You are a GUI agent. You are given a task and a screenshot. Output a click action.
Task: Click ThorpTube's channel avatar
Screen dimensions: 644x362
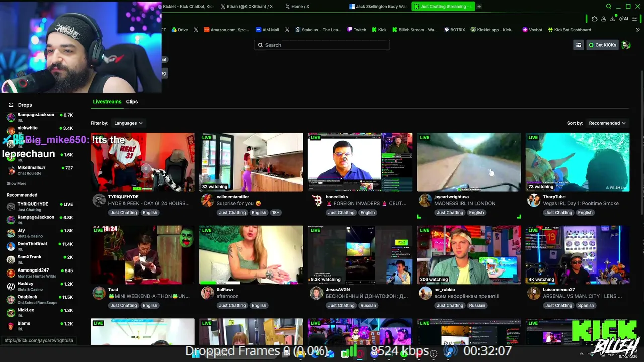534,200
